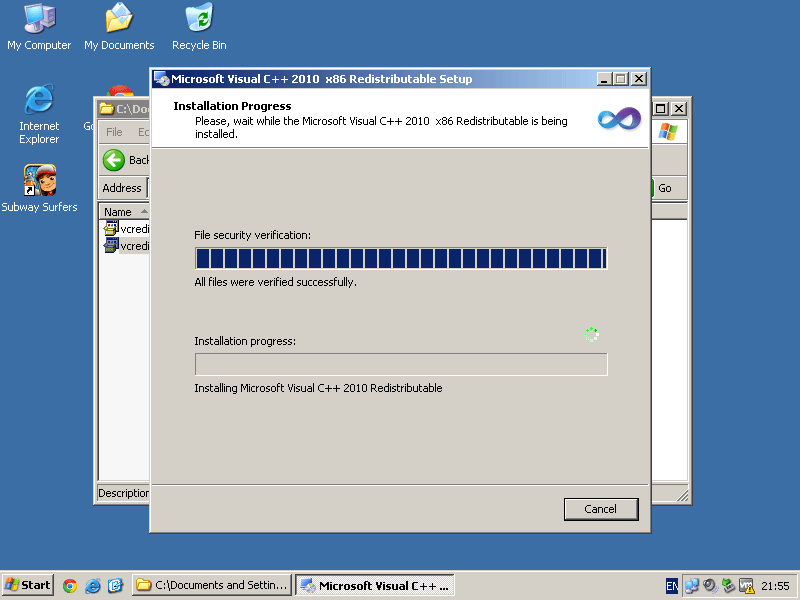Click the Safely Remove Hardware tray icon
Image resolution: width=800 pixels, height=600 pixels.
click(728, 586)
